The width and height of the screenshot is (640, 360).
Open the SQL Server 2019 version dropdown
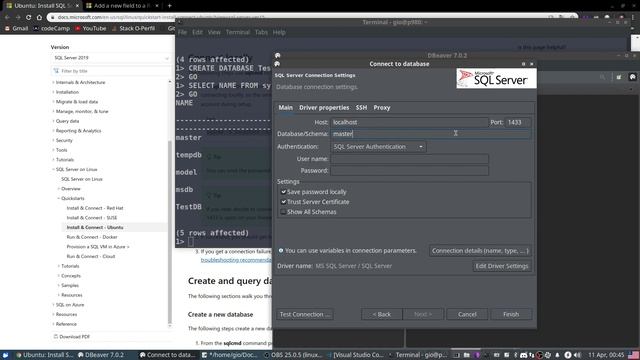111,58
